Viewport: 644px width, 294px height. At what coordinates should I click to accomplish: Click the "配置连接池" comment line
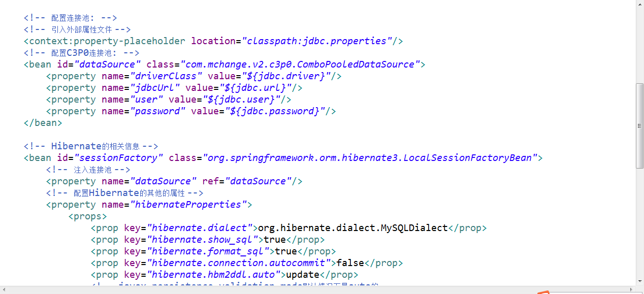coord(71,18)
